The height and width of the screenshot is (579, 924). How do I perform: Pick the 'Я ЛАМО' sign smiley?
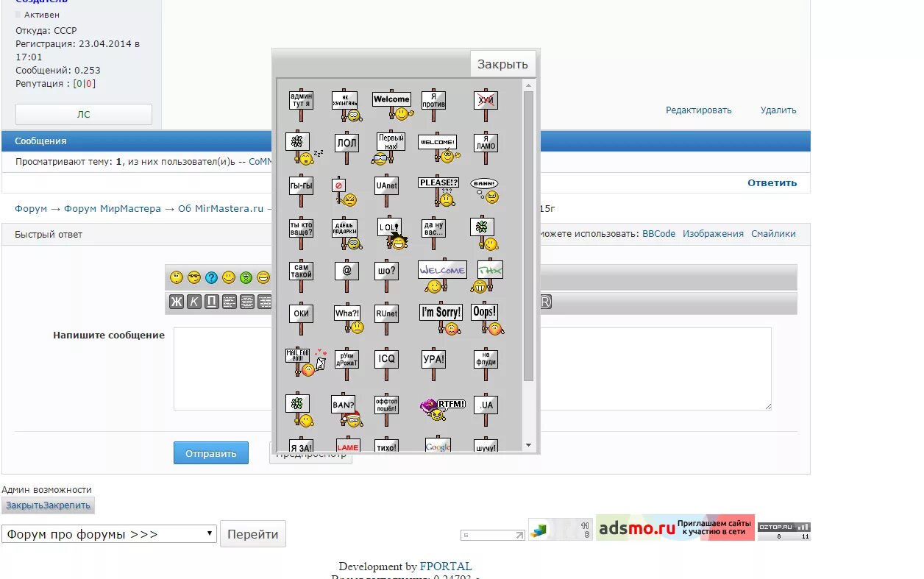[486, 148]
